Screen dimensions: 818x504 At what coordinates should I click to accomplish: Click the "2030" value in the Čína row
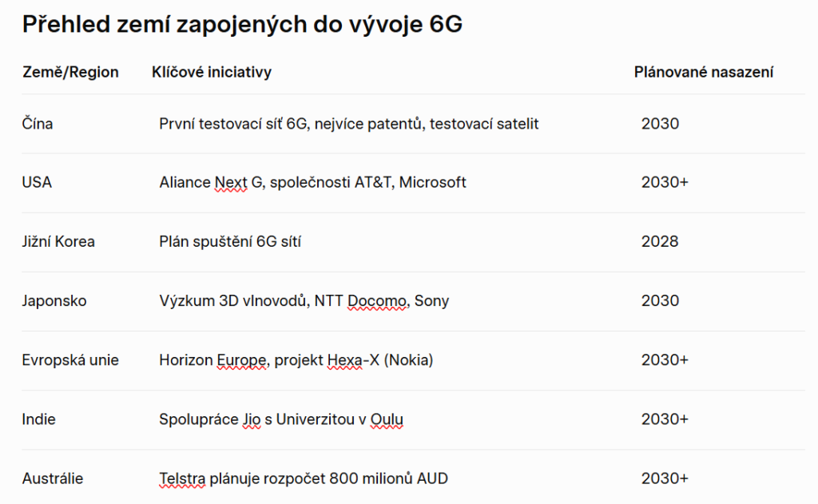pos(660,124)
